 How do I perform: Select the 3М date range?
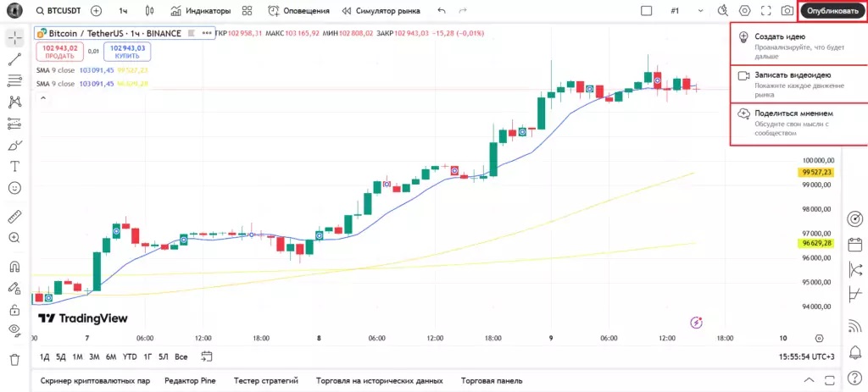pyautogui.click(x=94, y=356)
